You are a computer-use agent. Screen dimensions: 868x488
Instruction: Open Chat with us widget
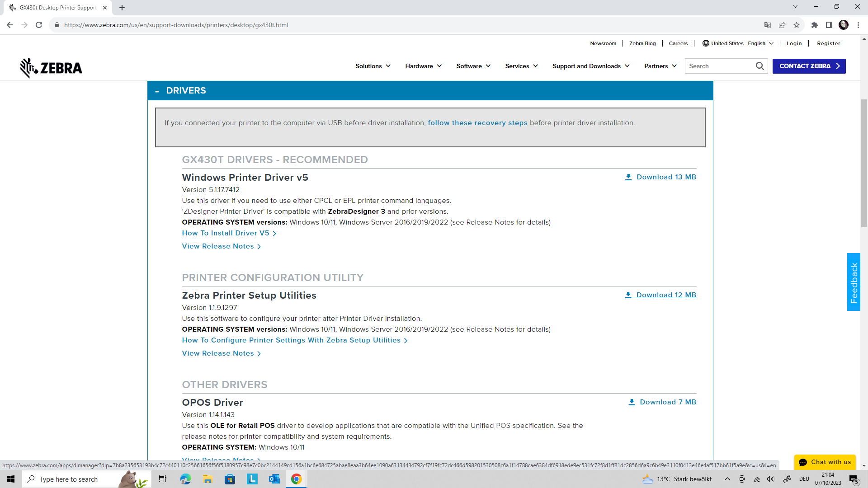[x=825, y=462]
